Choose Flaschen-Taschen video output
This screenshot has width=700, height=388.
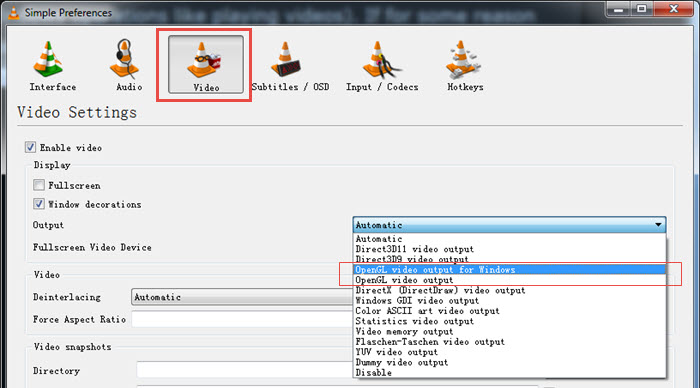[x=509, y=342]
